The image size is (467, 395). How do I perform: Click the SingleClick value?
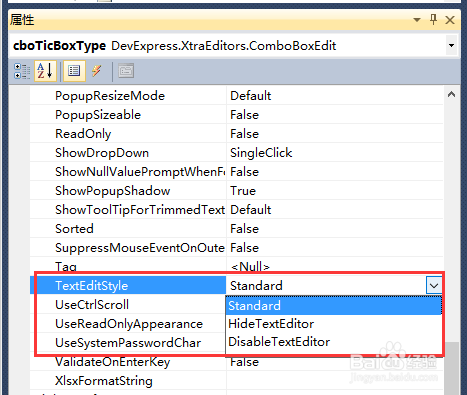click(335, 153)
